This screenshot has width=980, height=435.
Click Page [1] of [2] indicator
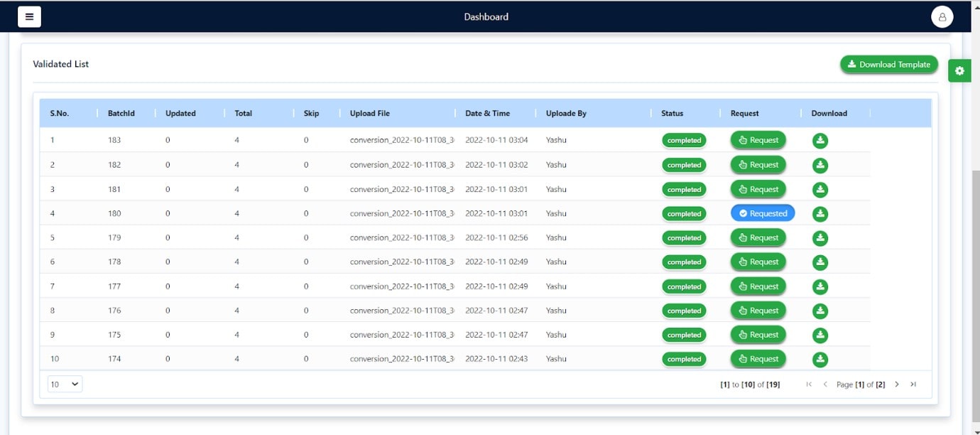pyautogui.click(x=861, y=385)
